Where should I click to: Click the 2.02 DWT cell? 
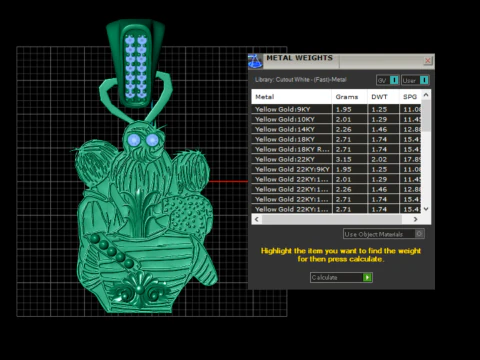(x=383, y=159)
